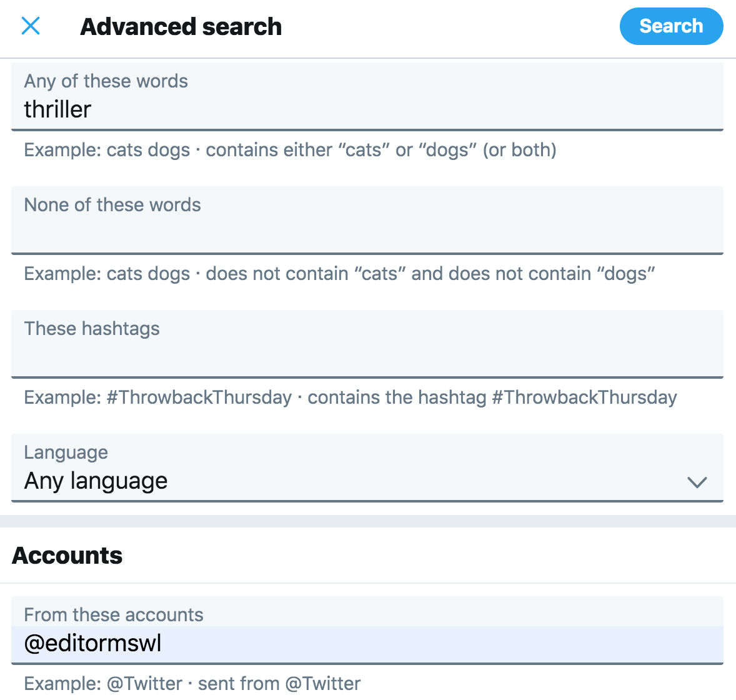
Task: Click the 'Advanced search' heading
Action: coord(181,26)
